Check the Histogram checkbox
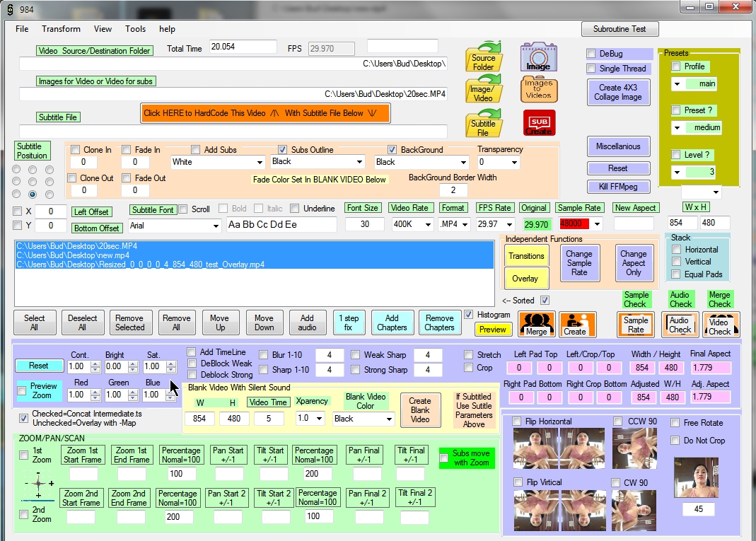This screenshot has height=541, width=756. click(x=469, y=315)
